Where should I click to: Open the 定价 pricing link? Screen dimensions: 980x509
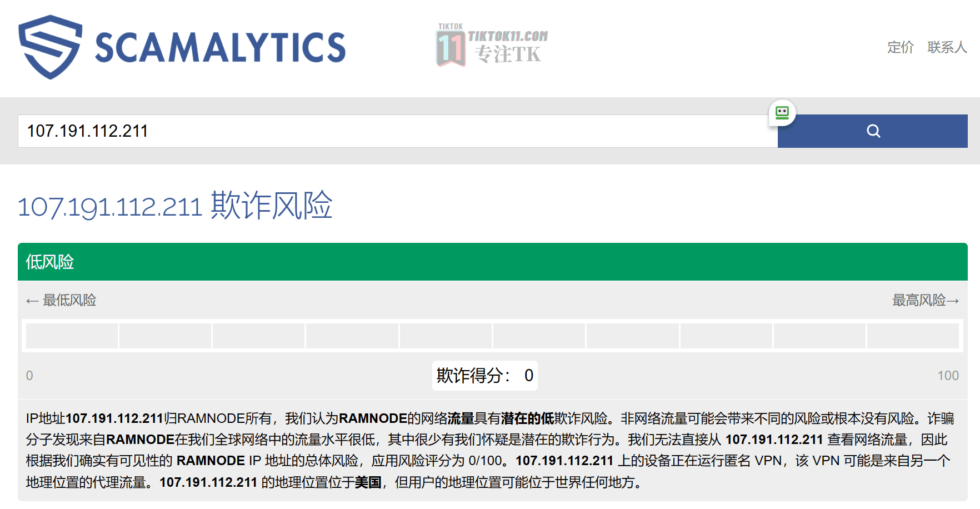pyautogui.click(x=900, y=47)
